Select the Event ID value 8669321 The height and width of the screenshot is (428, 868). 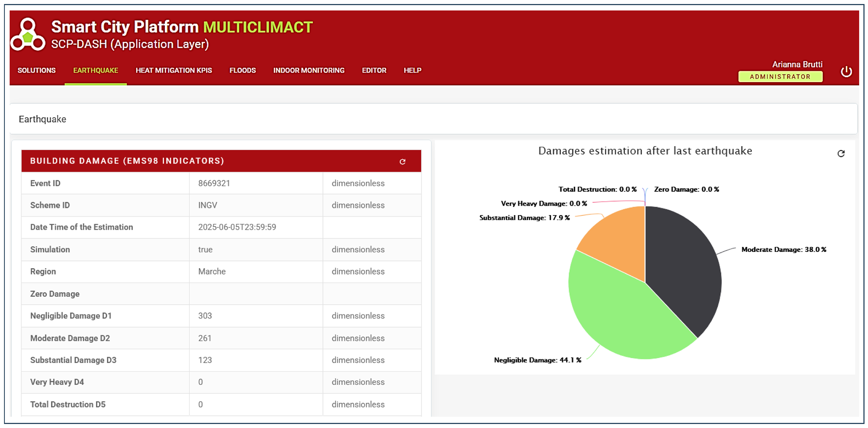tap(214, 183)
